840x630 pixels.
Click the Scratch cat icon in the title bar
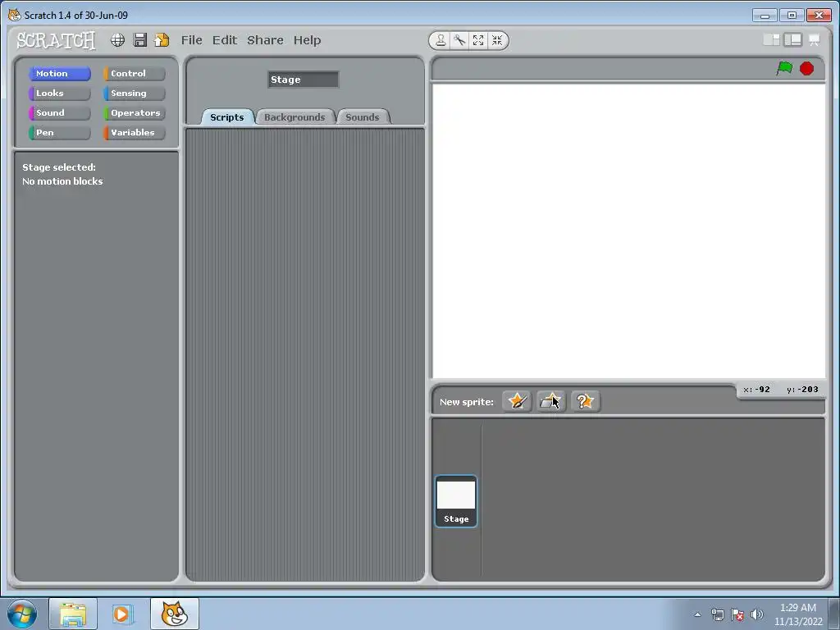pos(15,15)
